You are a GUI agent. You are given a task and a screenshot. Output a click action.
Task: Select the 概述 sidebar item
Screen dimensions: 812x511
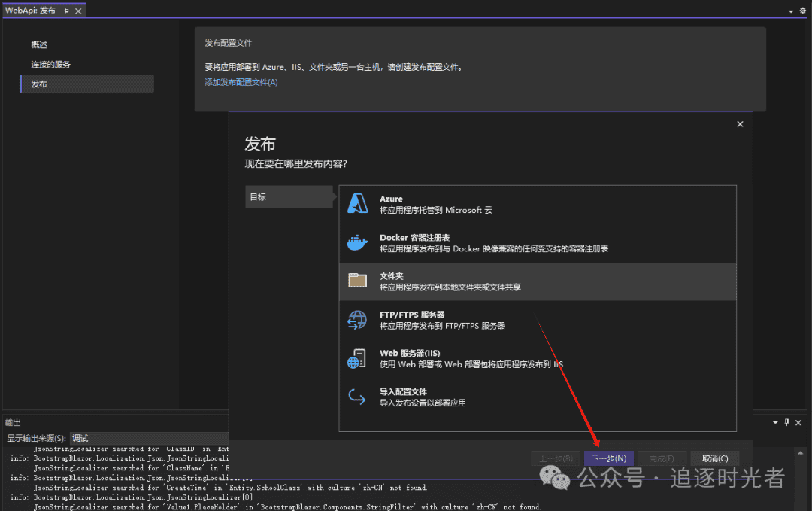(x=39, y=44)
